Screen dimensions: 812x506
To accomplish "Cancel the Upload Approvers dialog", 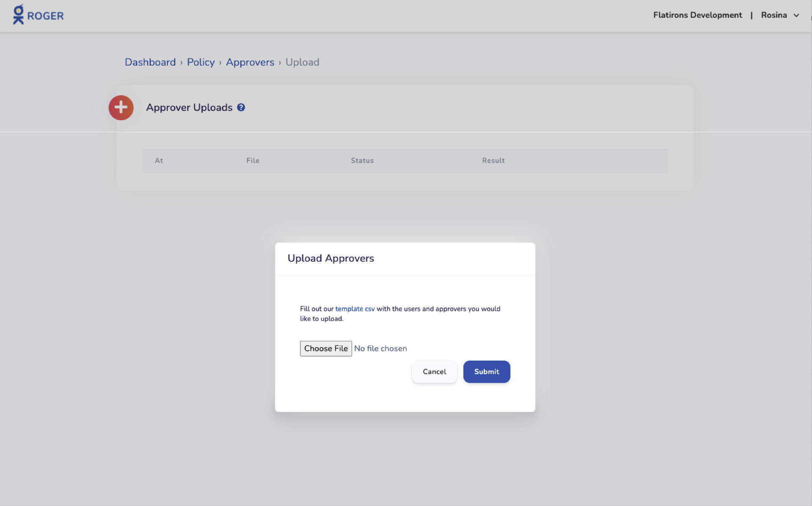I will tap(434, 372).
